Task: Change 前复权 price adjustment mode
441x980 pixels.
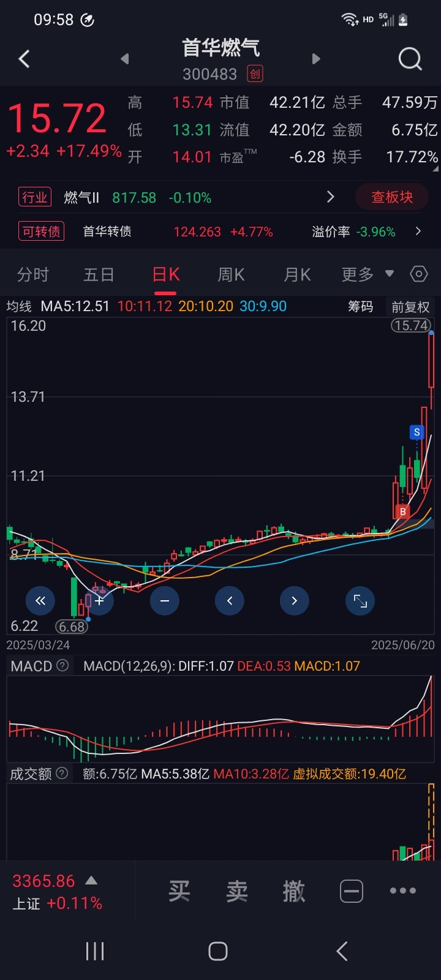Action: 410,307
